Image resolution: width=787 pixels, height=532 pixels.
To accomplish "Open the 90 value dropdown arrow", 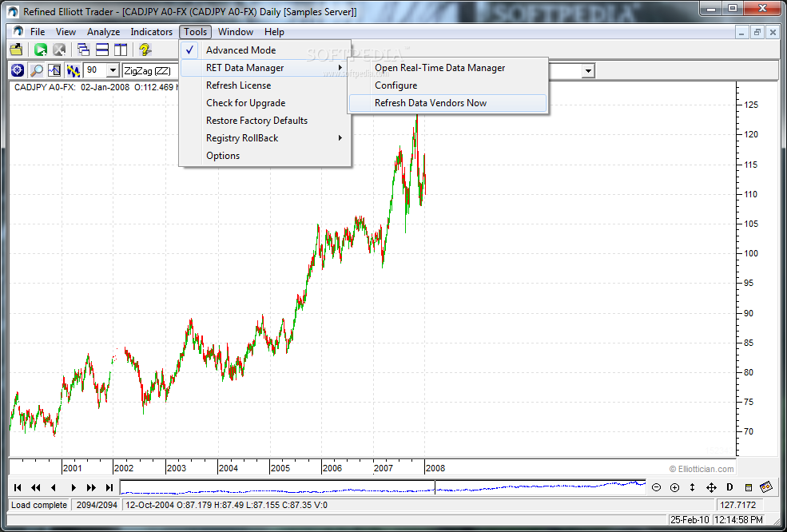I will tap(113, 70).
